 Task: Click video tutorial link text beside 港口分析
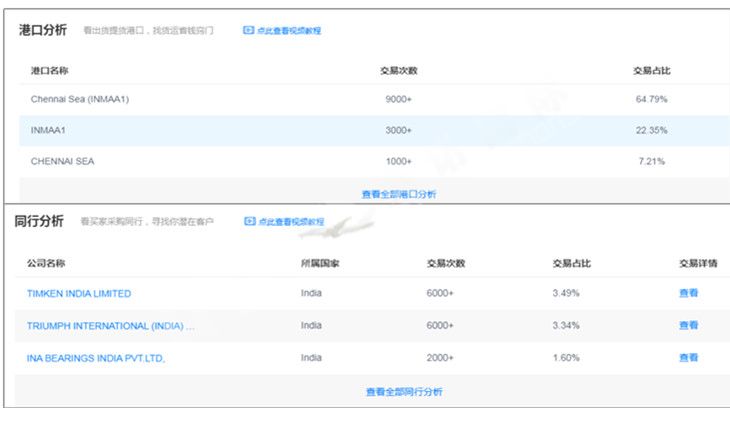click(x=289, y=31)
